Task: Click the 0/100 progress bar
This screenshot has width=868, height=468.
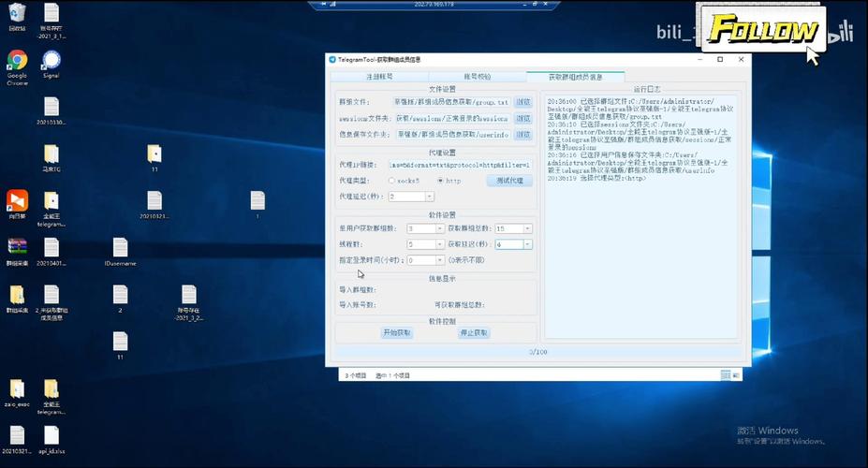Action: click(x=537, y=352)
